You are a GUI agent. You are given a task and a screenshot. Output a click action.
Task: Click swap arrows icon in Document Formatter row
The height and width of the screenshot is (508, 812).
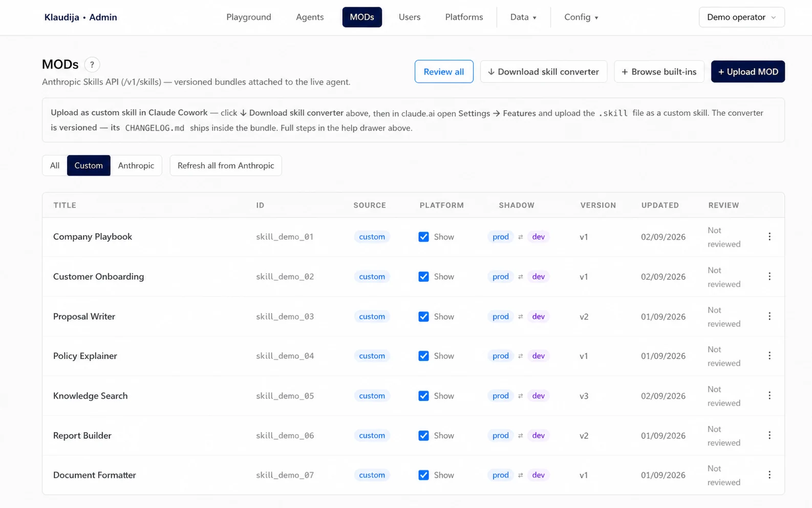coord(520,475)
